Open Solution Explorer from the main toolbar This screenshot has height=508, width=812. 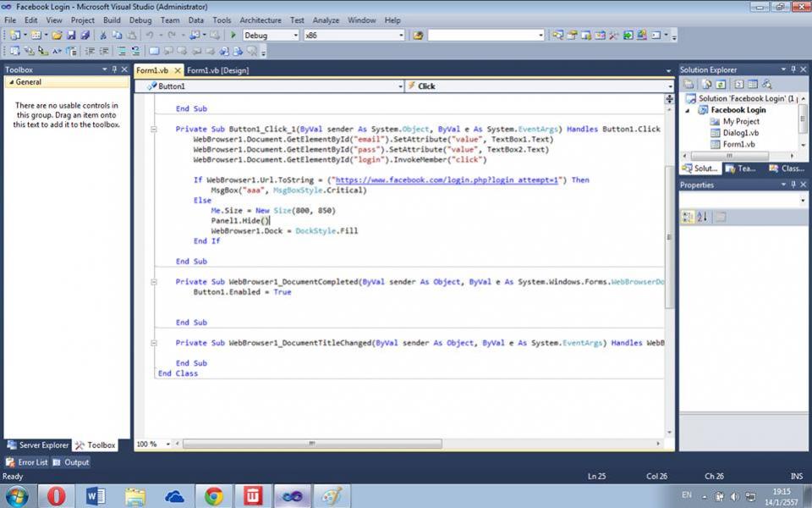[557, 36]
